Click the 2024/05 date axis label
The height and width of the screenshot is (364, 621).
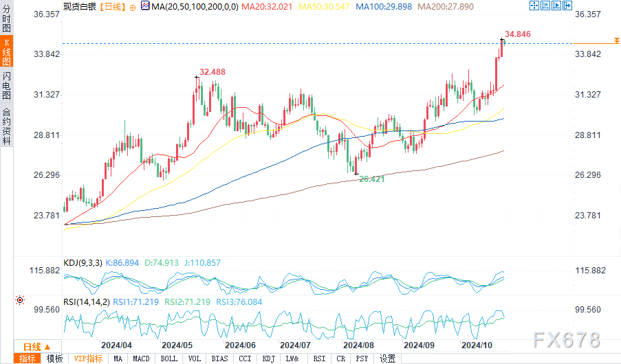177,345
